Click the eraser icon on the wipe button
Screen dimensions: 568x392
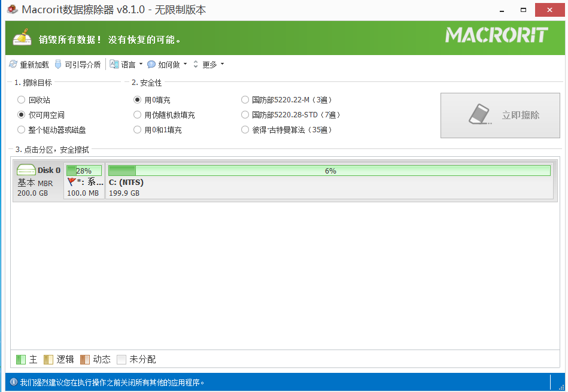[480, 114]
